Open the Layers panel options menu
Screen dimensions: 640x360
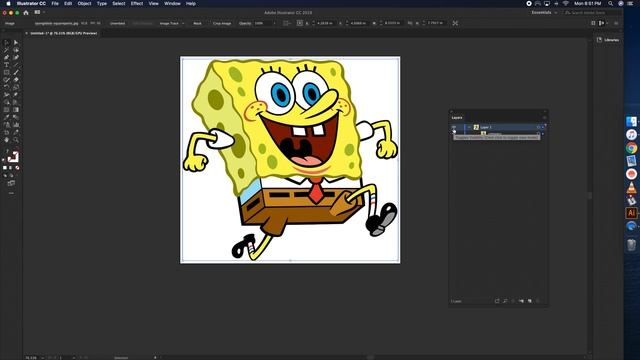tap(544, 118)
